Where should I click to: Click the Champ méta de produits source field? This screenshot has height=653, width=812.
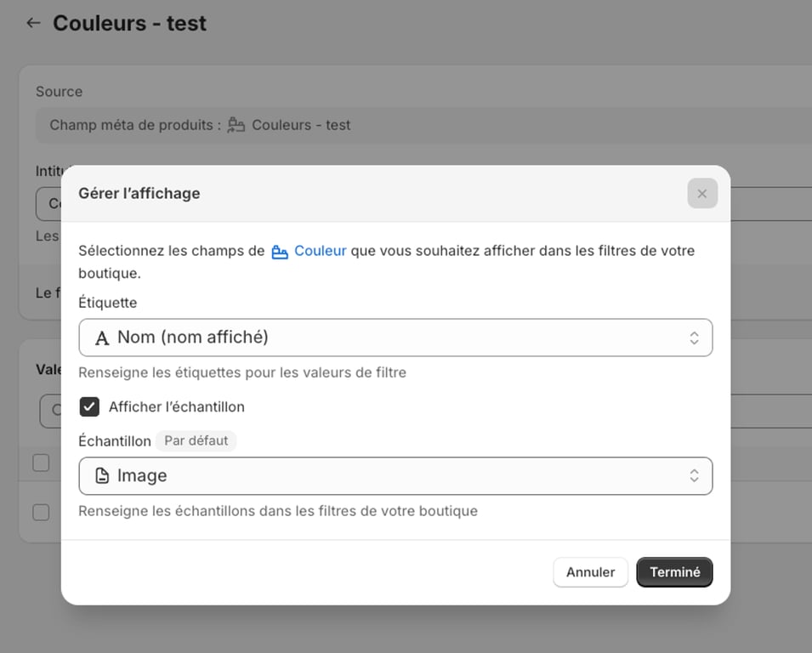coord(153,125)
